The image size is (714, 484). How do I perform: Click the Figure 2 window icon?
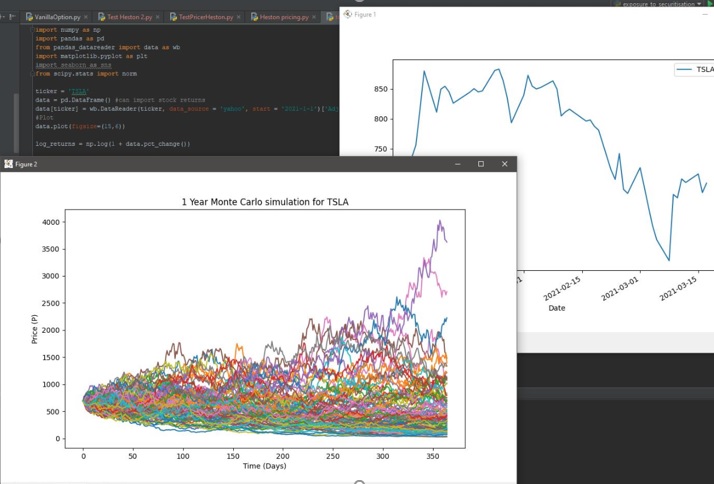point(9,164)
